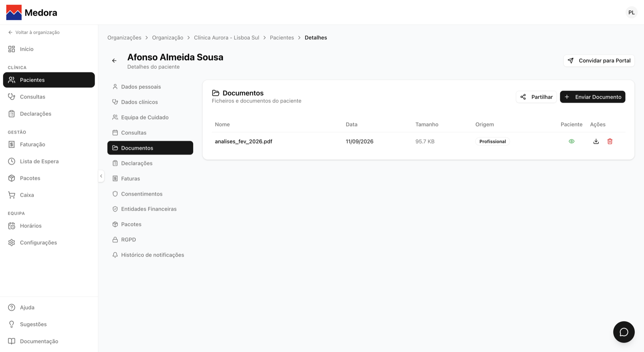Click the Partilhar share button

click(x=536, y=97)
